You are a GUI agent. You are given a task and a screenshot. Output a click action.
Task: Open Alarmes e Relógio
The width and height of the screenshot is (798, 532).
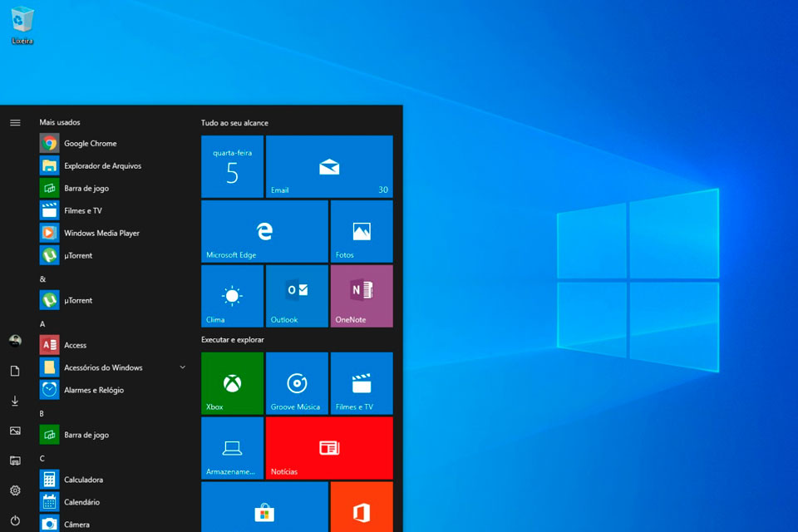(x=113, y=390)
